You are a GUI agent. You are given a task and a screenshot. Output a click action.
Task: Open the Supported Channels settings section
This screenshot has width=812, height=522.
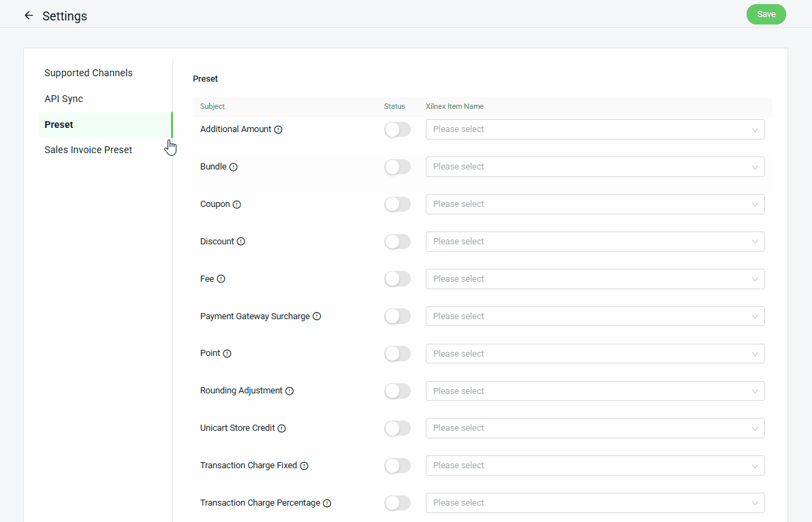pyautogui.click(x=89, y=73)
